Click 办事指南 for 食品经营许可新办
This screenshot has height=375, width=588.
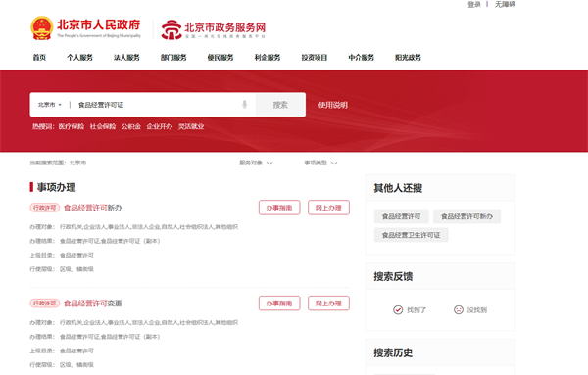pyautogui.click(x=279, y=208)
